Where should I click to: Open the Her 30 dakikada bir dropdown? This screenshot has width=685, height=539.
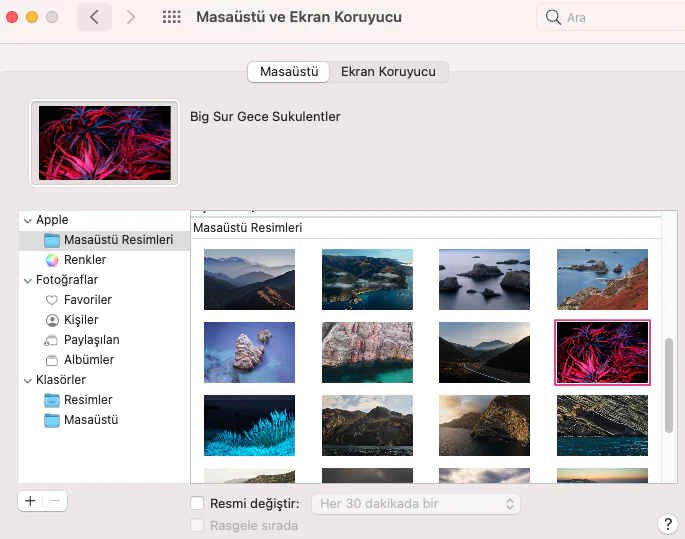pos(416,504)
